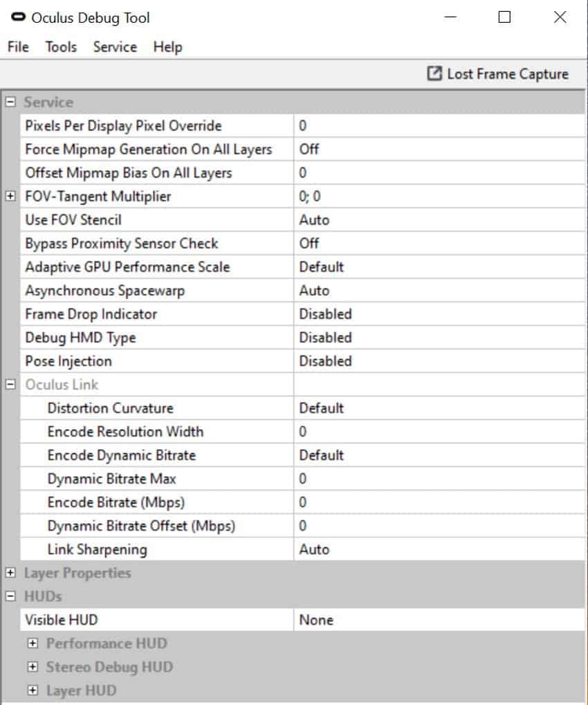Image resolution: width=588 pixels, height=705 pixels.
Task: Select the Offset Mipmap Bias label
Action: coord(129,173)
